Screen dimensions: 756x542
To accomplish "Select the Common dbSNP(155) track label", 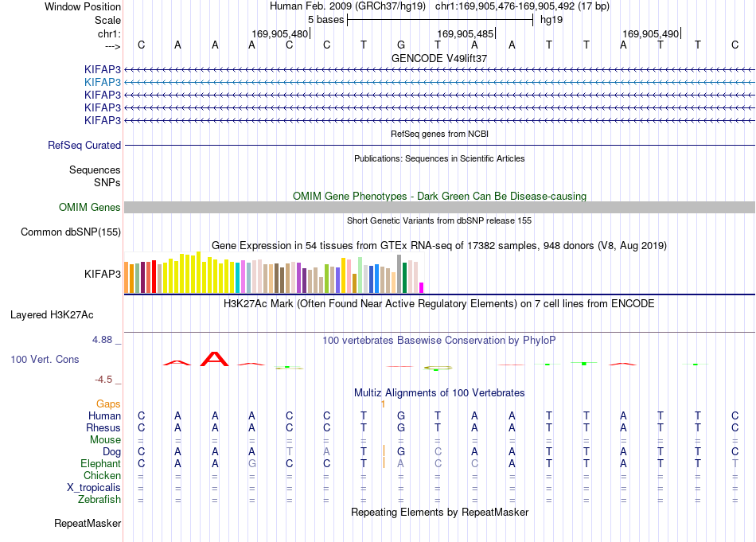I will click(71, 232).
